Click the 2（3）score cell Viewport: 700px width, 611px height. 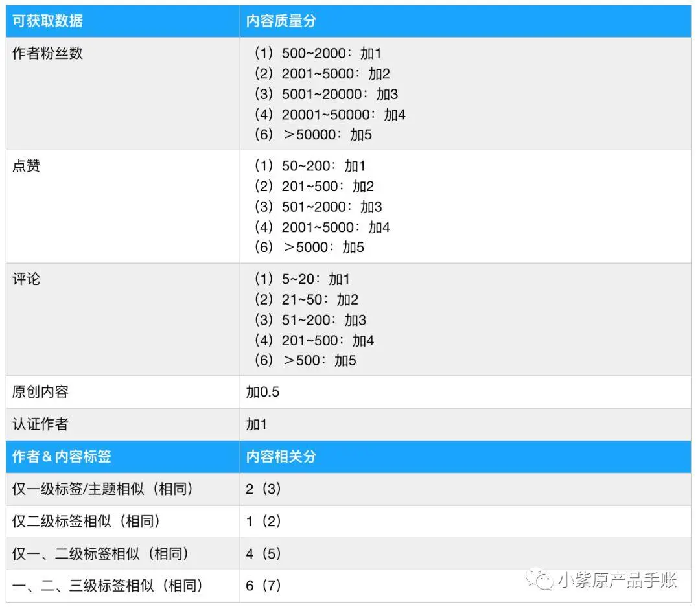[262, 489]
